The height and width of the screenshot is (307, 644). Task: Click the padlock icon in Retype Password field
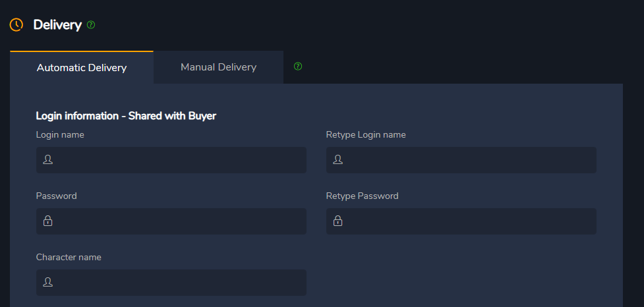[x=337, y=221]
